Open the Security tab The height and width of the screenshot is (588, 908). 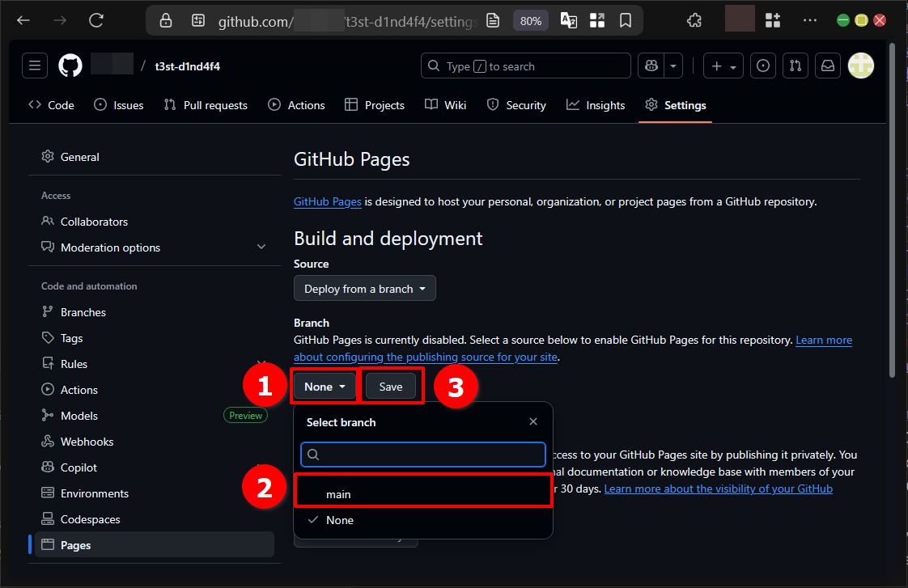[524, 104]
